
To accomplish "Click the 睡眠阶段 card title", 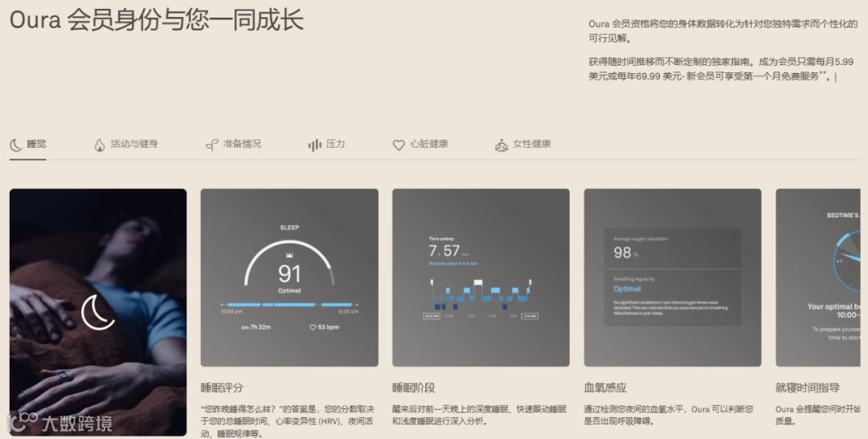I will 414,388.
